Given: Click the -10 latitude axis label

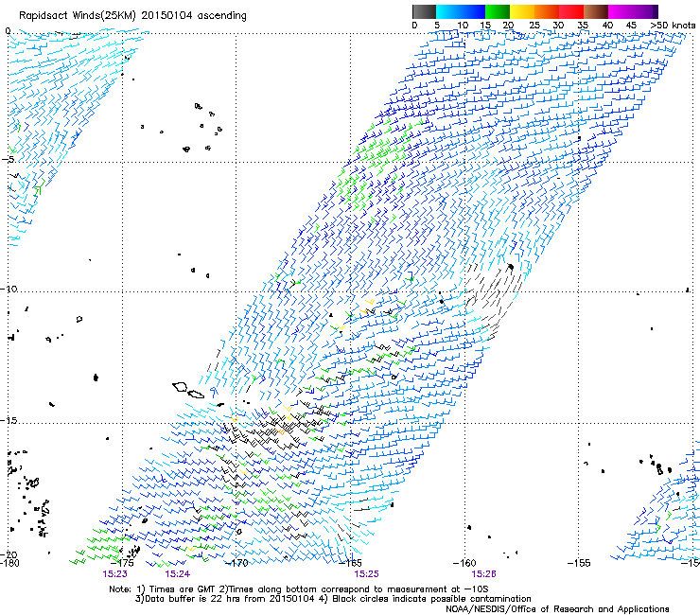Looking at the screenshot, I should (x=9, y=289).
